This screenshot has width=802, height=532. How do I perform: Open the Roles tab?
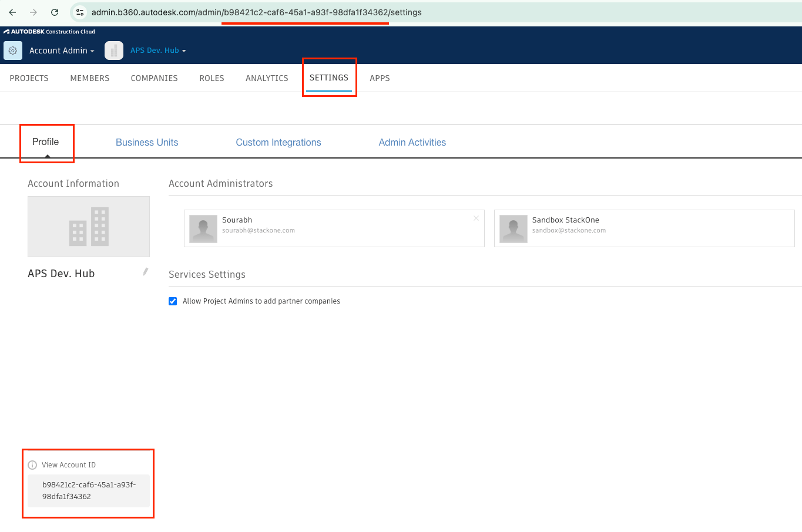pyautogui.click(x=212, y=78)
